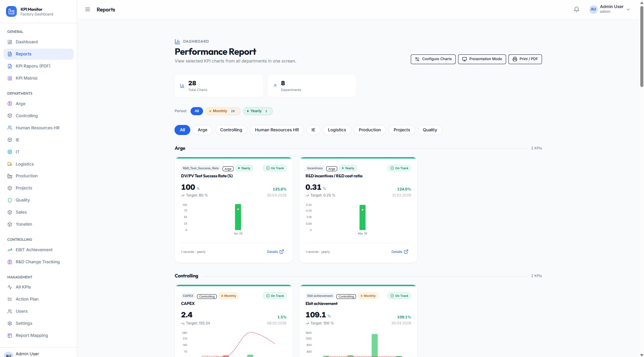Click the Action Plan list icon
This screenshot has height=357, width=644.
[10, 299]
